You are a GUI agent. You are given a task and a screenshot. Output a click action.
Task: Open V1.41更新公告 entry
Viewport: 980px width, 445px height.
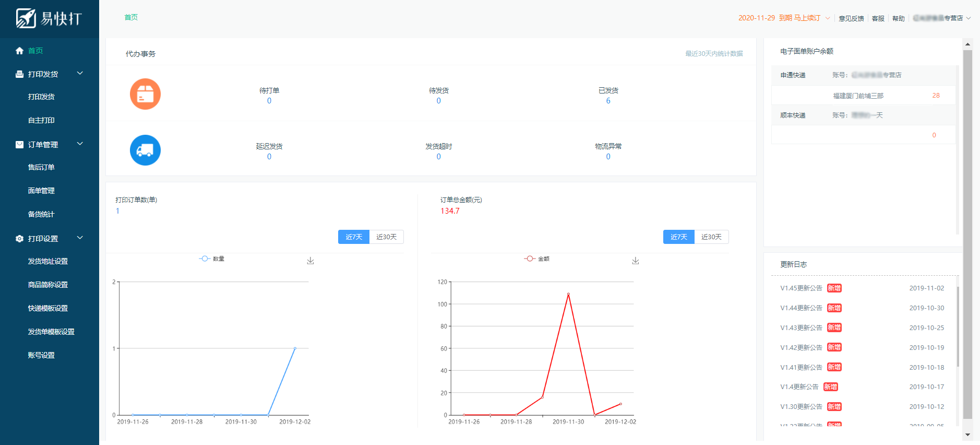[802, 368]
